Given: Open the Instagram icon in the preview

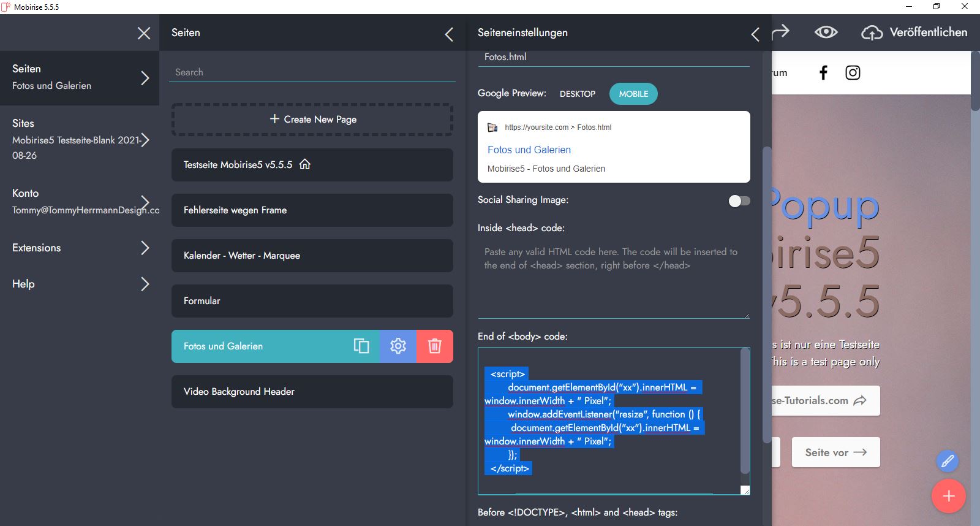Looking at the screenshot, I should (x=853, y=73).
